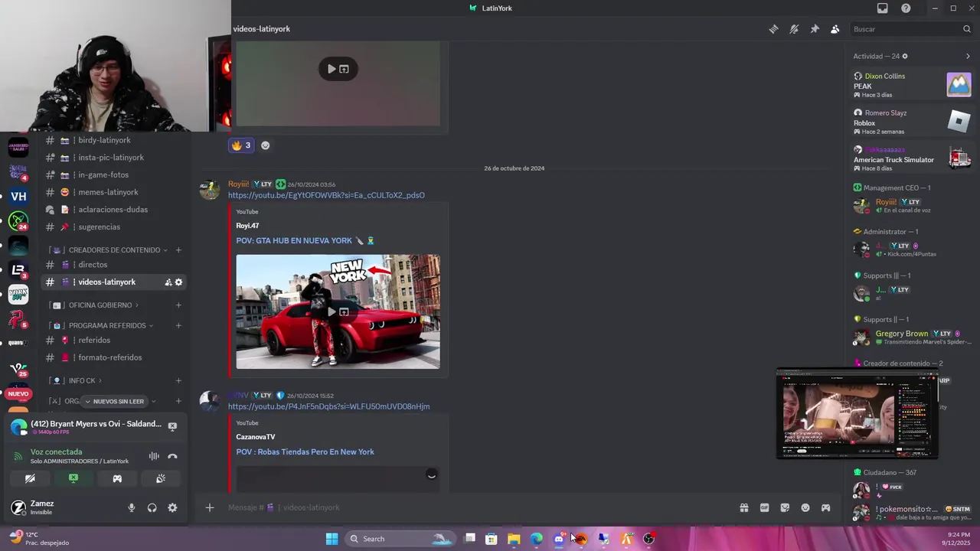This screenshot has height=551, width=980.
Task: Open pinned messages pin icon
Action: click(815, 29)
